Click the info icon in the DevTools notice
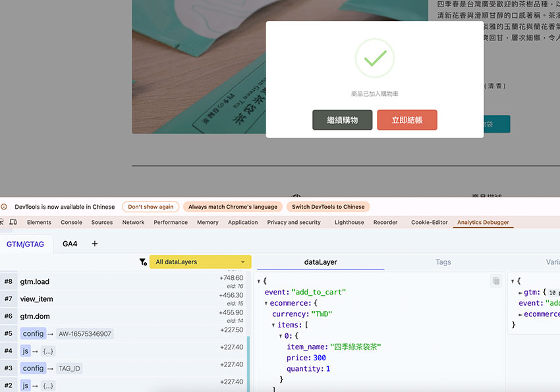 5,207
